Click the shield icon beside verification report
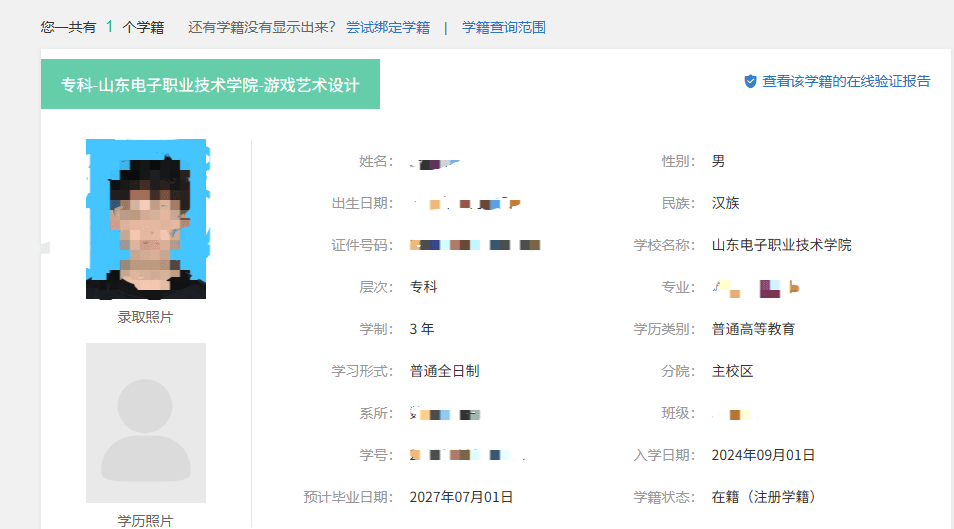Image resolution: width=954 pixels, height=529 pixels. [x=750, y=82]
